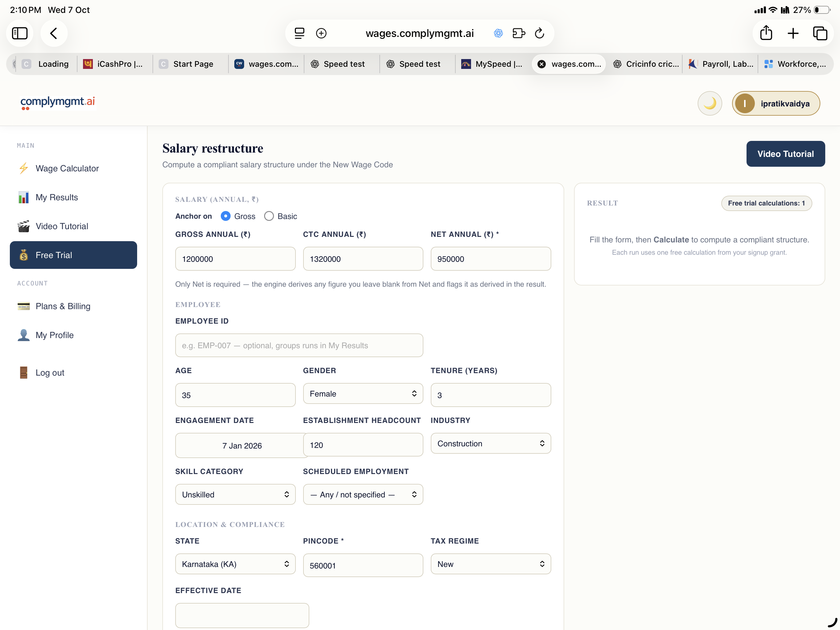The image size is (840, 630).
Task: Reload the page with refresh icon
Action: [540, 34]
